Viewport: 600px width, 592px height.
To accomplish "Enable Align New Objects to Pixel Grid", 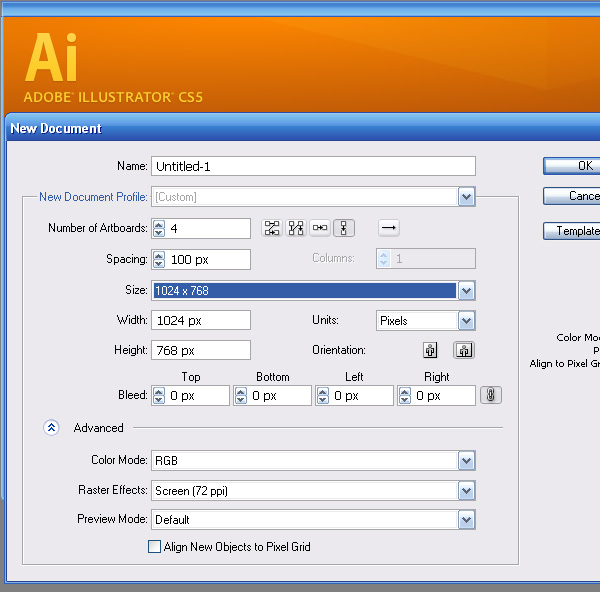I will (x=154, y=546).
